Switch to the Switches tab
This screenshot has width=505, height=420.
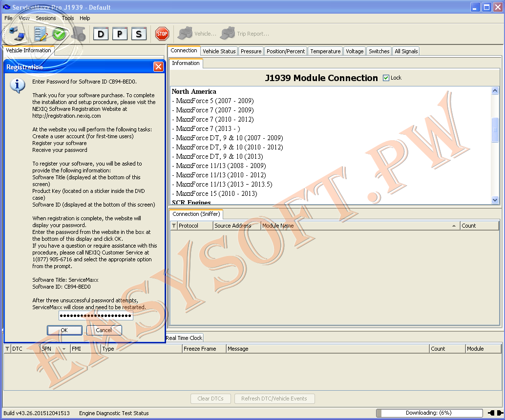pyautogui.click(x=379, y=51)
